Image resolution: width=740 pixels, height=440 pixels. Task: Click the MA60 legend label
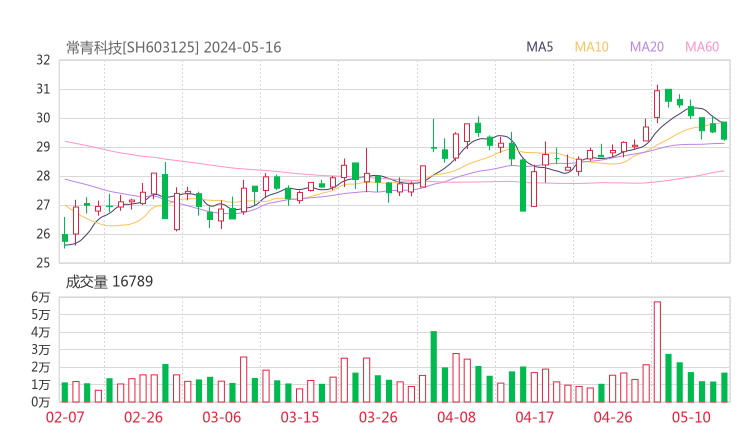(x=702, y=47)
